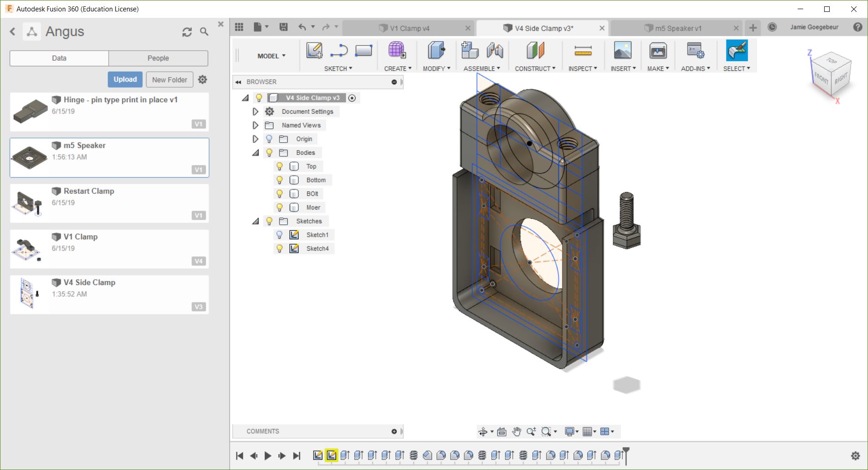Image resolution: width=868 pixels, height=470 pixels.
Task: Refresh the Angus project data
Action: click(187, 32)
